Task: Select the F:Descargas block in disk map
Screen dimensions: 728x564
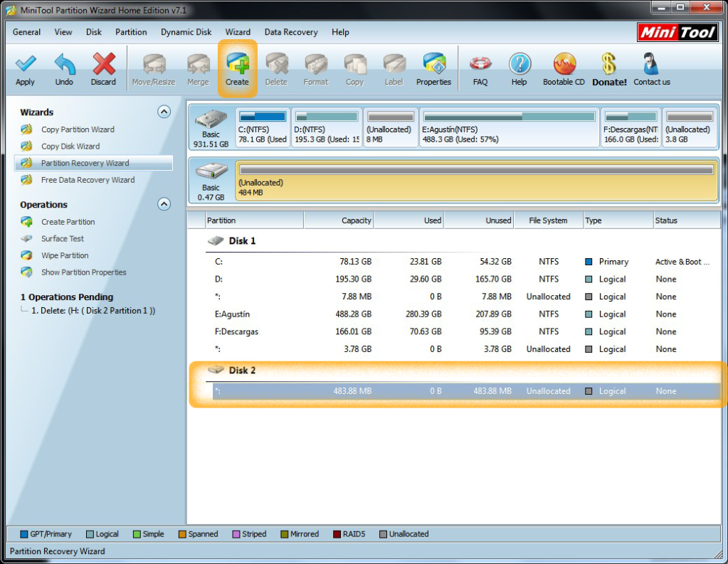Action: [x=631, y=127]
